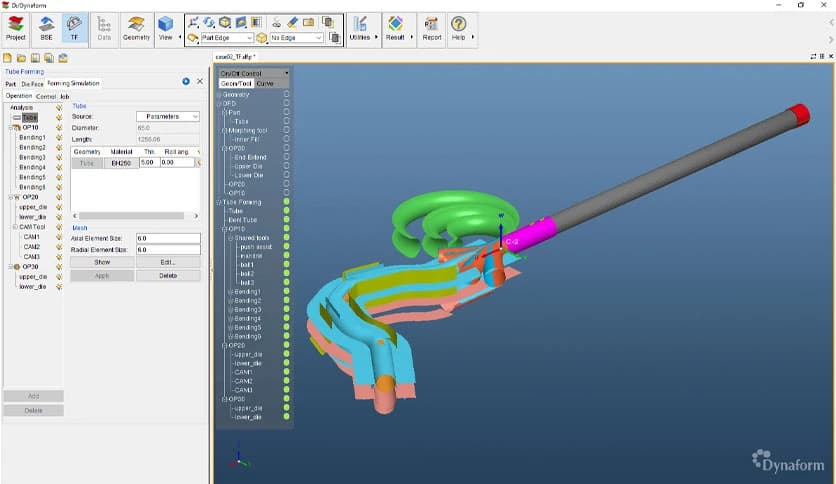Click the Axial Element Size field
This screenshot has width=836, height=484.
tap(167, 238)
